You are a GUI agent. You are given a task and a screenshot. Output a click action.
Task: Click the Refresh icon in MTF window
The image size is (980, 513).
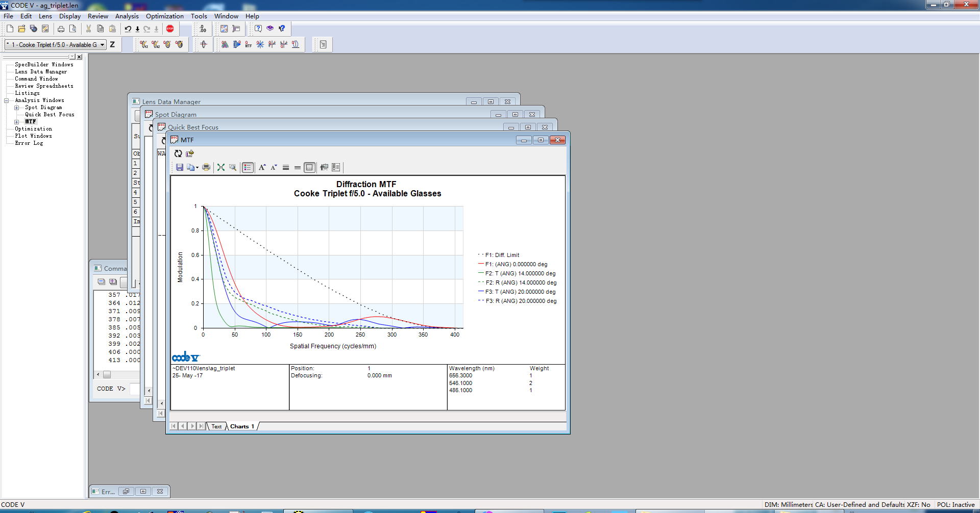pyautogui.click(x=178, y=153)
